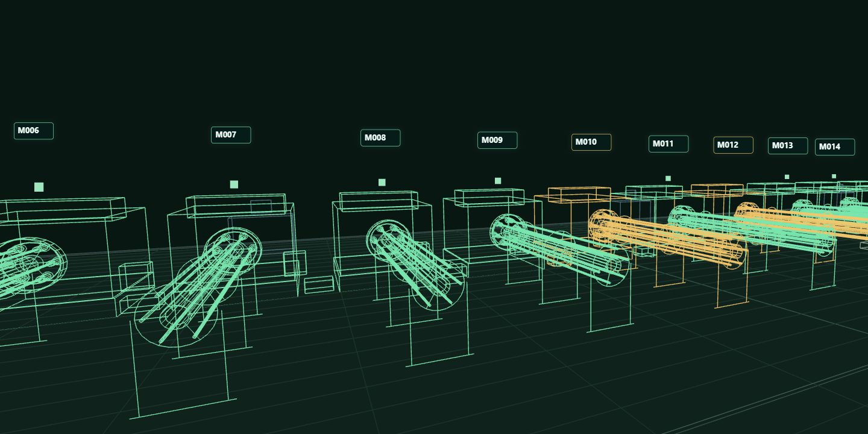Open the M007 label tag
This screenshot has width=868, height=434.
(x=231, y=135)
